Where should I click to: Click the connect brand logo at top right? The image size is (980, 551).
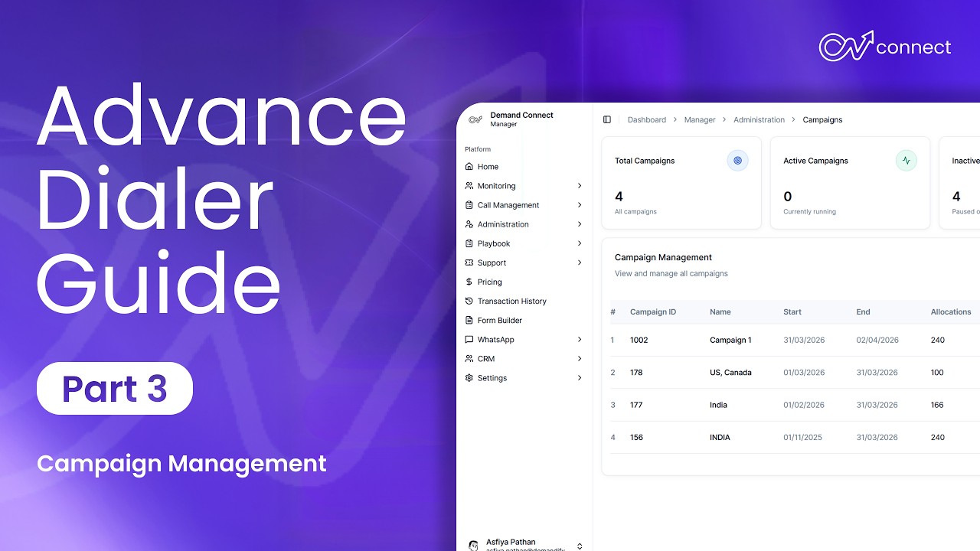(x=885, y=46)
